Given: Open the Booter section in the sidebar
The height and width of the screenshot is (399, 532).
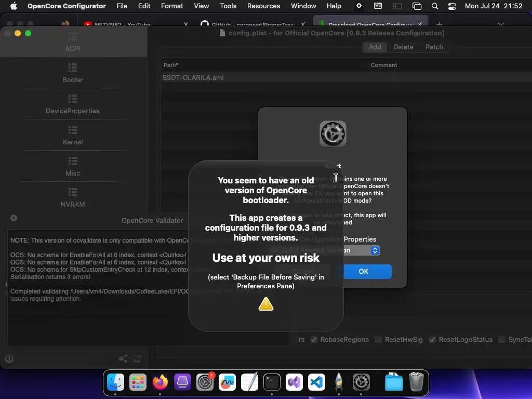Looking at the screenshot, I should point(73,73).
